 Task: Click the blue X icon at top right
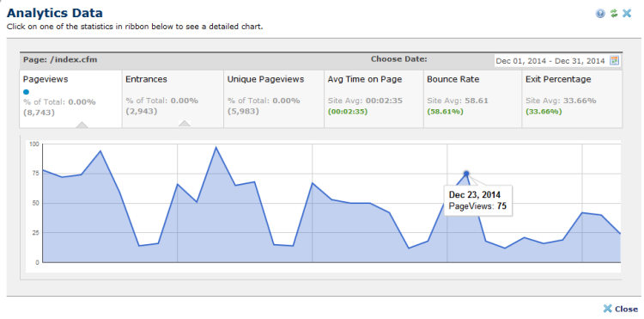pos(627,14)
